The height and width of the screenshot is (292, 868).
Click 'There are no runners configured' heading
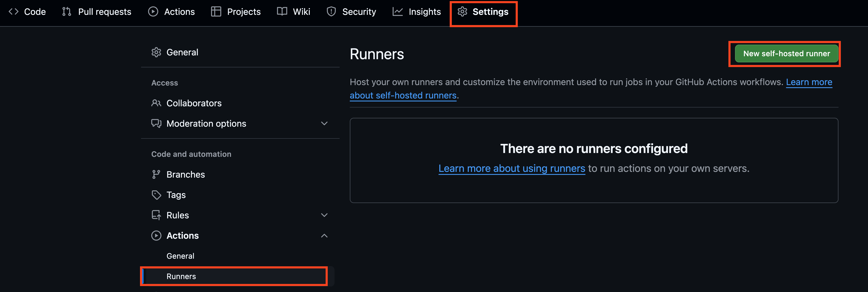point(594,148)
